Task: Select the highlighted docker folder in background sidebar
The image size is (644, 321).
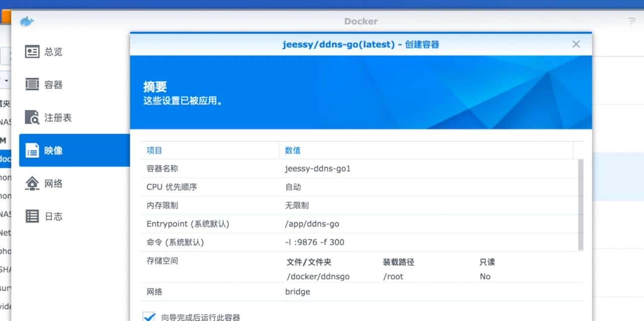Action: [x=5, y=159]
